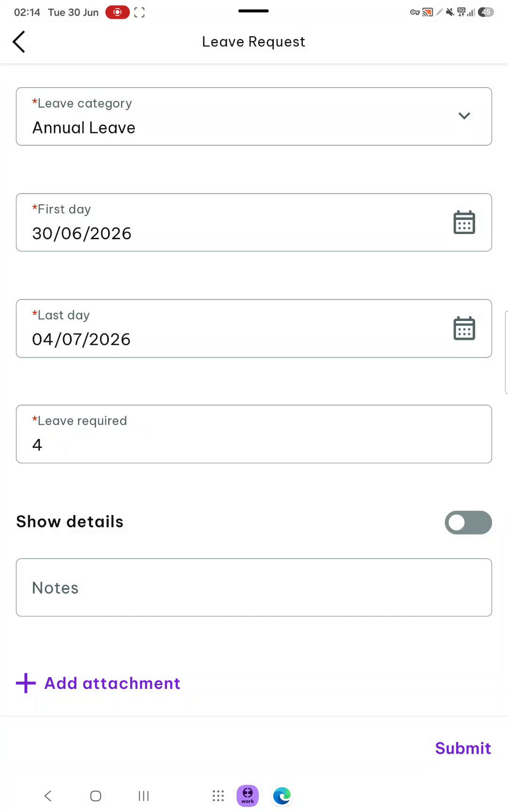Tap the screen recording indicator

[117, 12]
